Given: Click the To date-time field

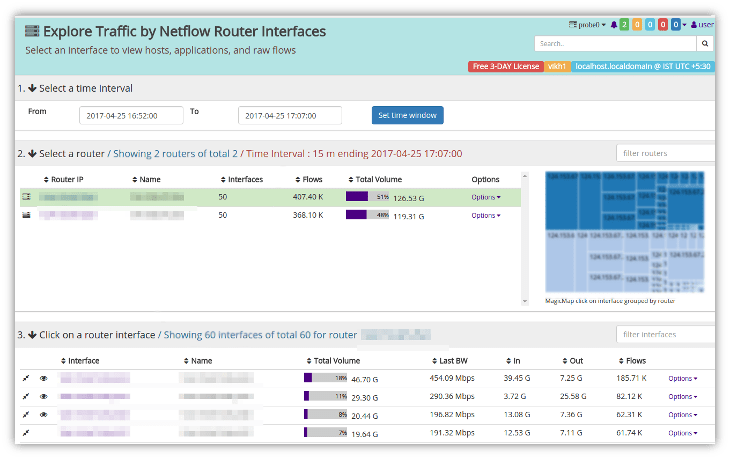Looking at the screenshot, I should coord(290,115).
